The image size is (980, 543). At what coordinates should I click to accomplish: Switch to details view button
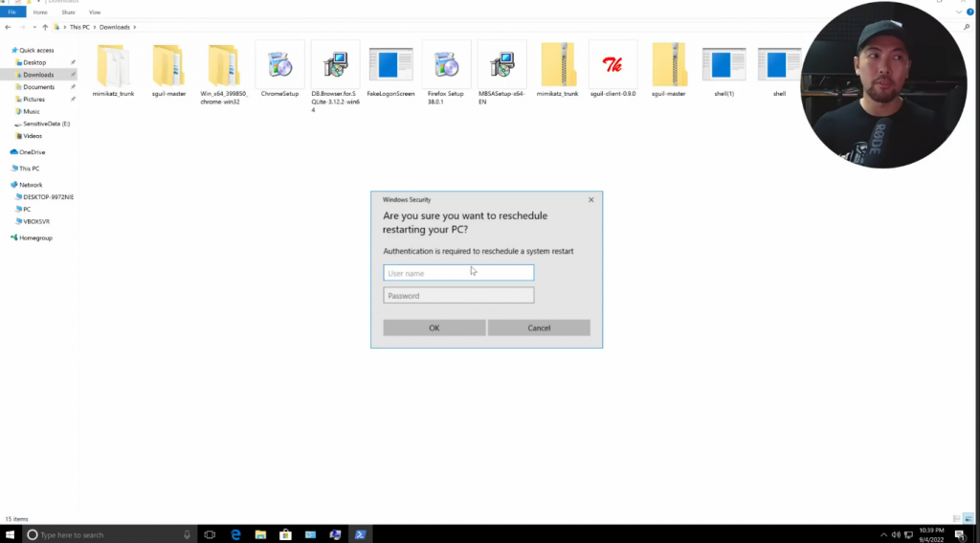click(957, 519)
